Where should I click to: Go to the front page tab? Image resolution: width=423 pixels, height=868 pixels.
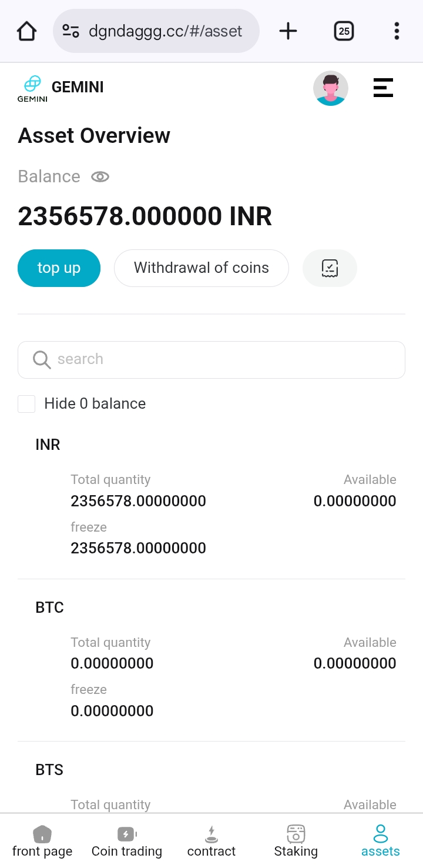pyautogui.click(x=42, y=842)
